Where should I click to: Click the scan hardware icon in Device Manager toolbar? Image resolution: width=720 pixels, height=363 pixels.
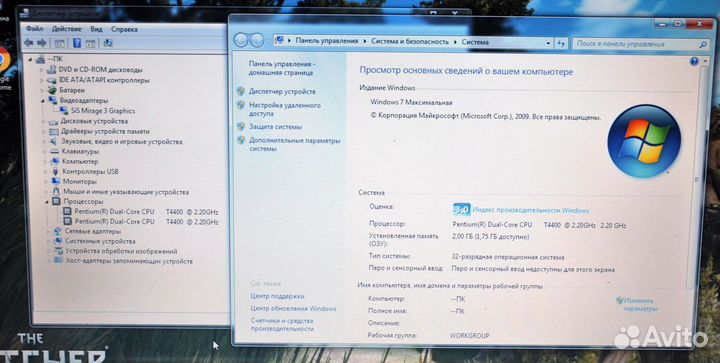[x=108, y=43]
